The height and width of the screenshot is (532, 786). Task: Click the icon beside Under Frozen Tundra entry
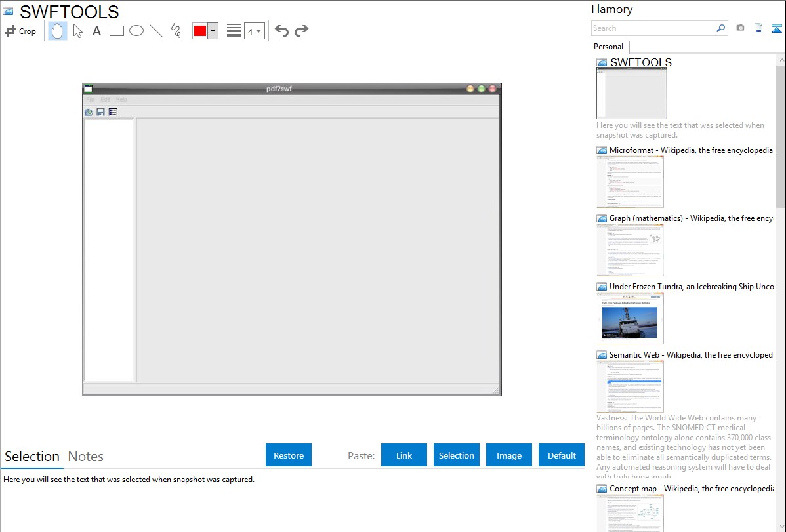coord(602,287)
